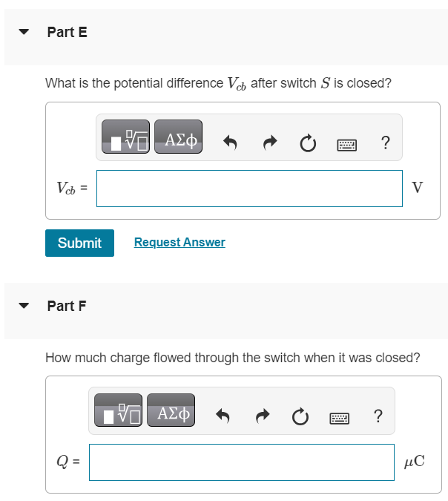Open Greek symbols palette for Part F
The height and width of the screenshot is (501, 448).
[171, 410]
